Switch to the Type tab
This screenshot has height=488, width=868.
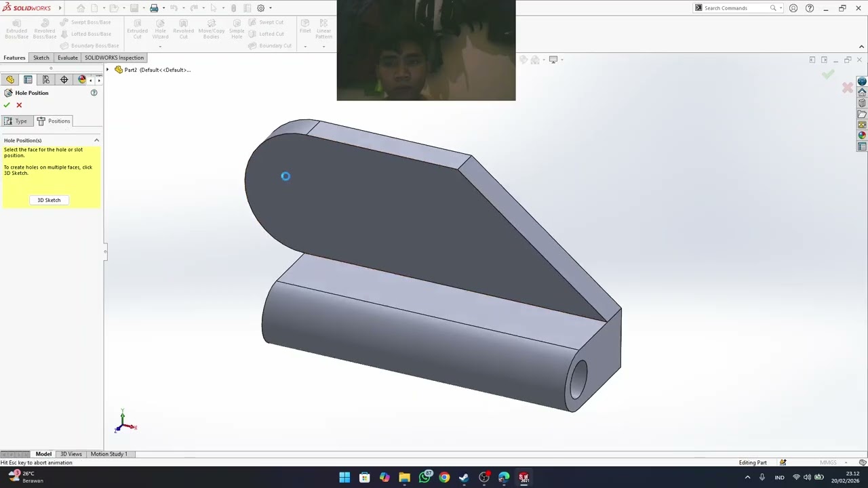[x=16, y=121]
